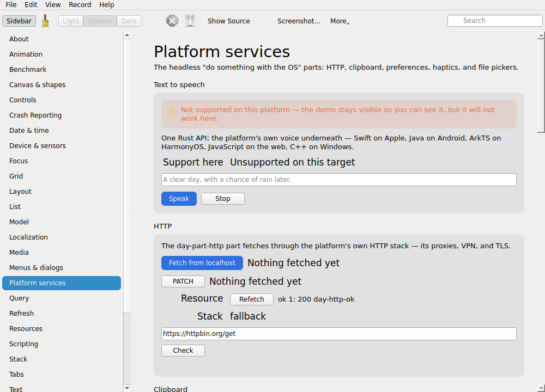
Task: Select Benchmark in sidebar
Action: coord(62,70)
